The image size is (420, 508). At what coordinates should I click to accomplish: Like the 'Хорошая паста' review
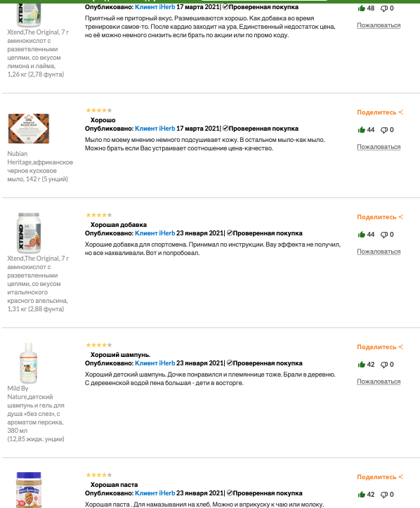pos(362,495)
